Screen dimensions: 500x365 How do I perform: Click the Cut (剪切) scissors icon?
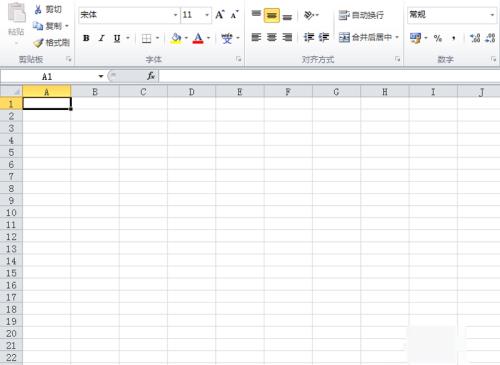[38, 9]
